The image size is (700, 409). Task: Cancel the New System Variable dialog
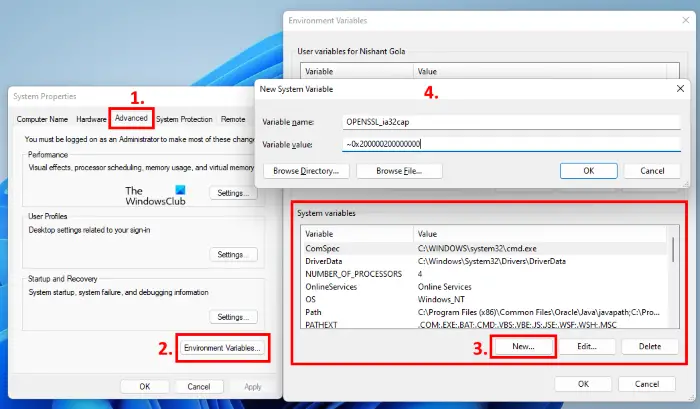coord(652,171)
